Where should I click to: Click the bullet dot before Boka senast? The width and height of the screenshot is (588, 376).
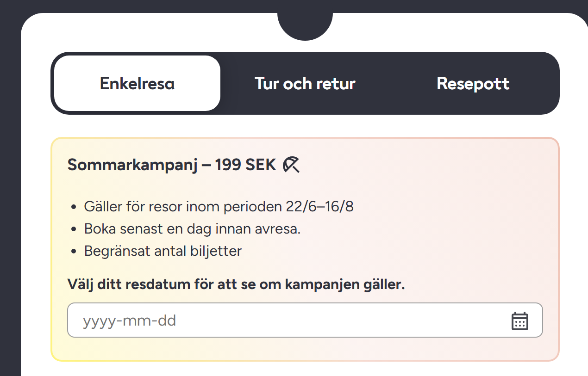[x=74, y=229]
